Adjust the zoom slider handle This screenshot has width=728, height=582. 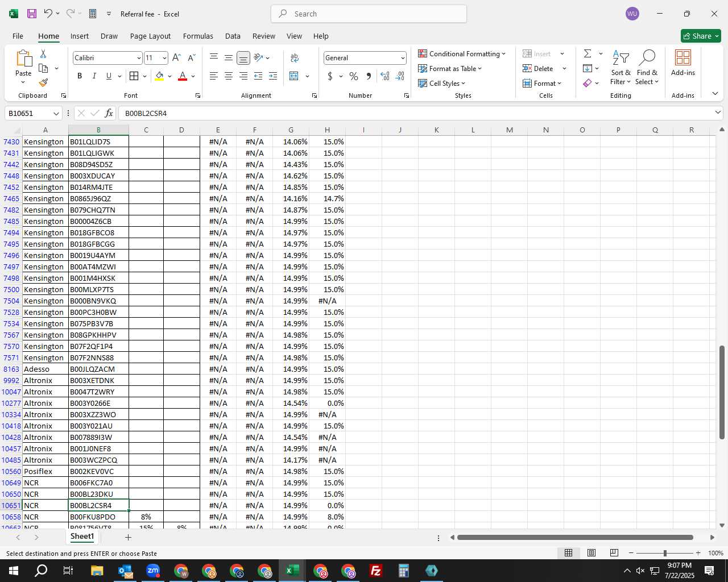click(x=664, y=553)
